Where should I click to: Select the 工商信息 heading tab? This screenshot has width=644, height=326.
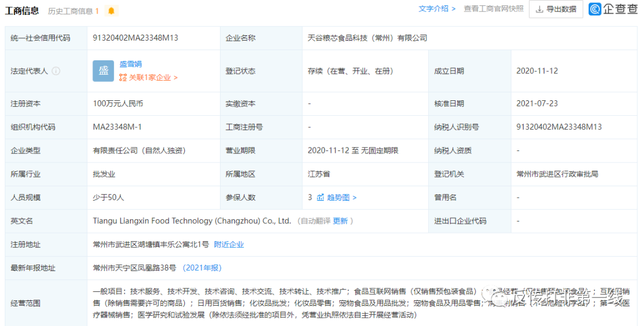pyautogui.click(x=22, y=11)
